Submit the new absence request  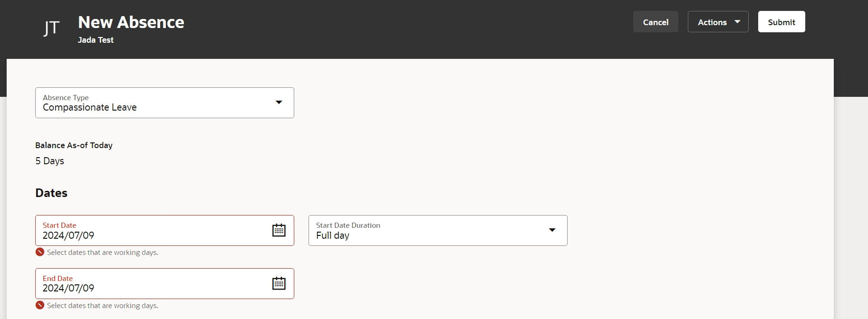[x=781, y=21]
